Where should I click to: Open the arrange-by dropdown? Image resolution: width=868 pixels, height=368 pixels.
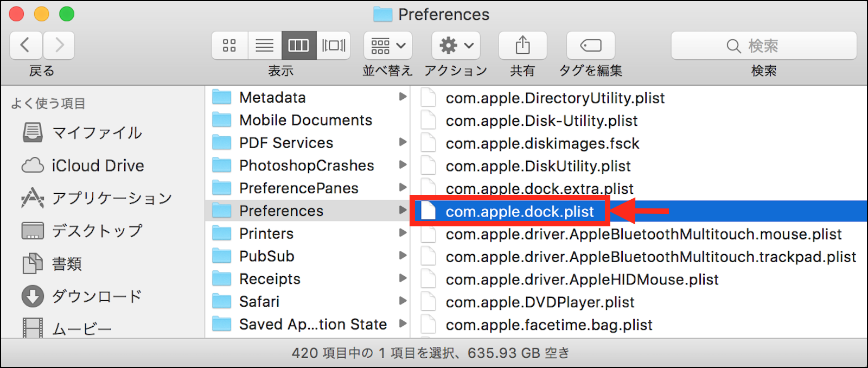(388, 45)
